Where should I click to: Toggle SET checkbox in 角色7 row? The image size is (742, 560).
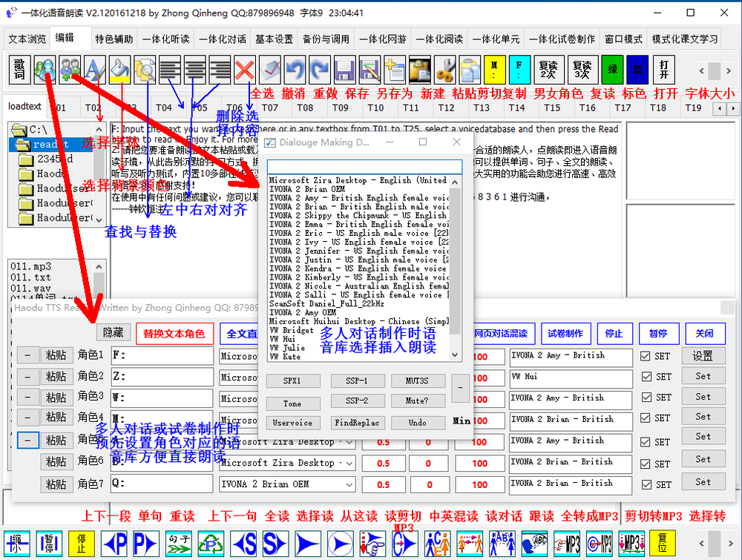(x=646, y=484)
